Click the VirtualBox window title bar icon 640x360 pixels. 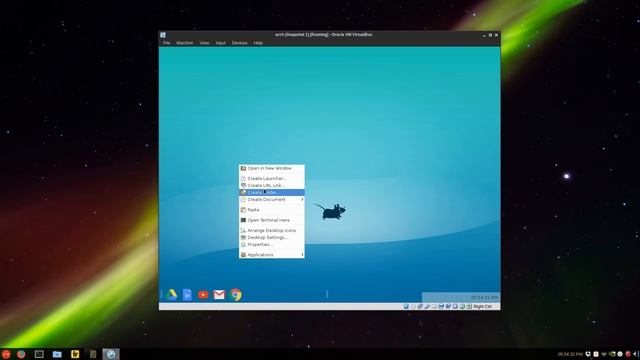163,35
